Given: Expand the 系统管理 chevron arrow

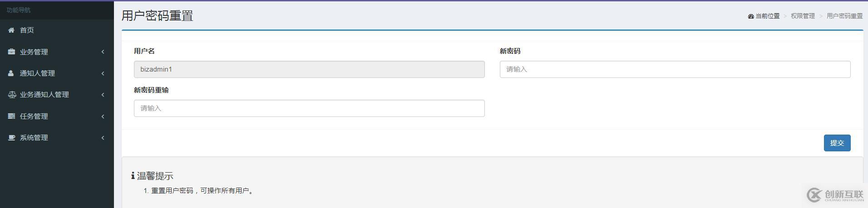Looking at the screenshot, I should (x=103, y=138).
